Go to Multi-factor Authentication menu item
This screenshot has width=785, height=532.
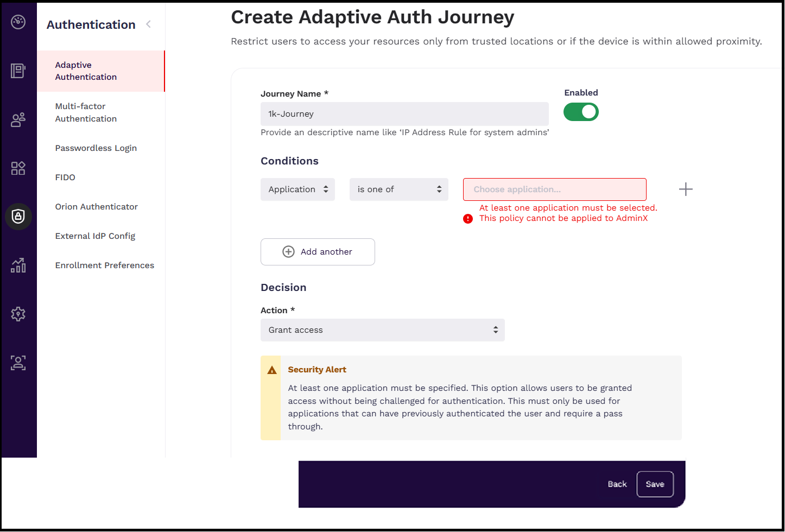[x=86, y=112]
